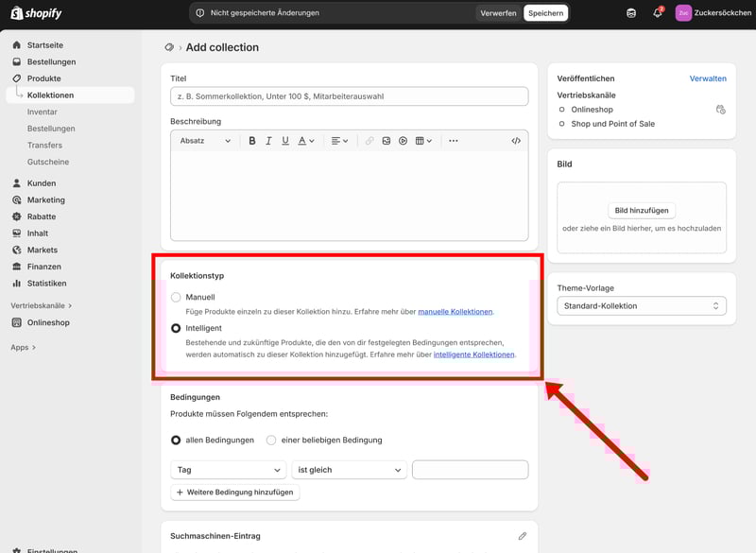Click the pencil icon for Suchmaschinen-Eintrag
Viewport: 756px width, 553px height.
pos(522,536)
